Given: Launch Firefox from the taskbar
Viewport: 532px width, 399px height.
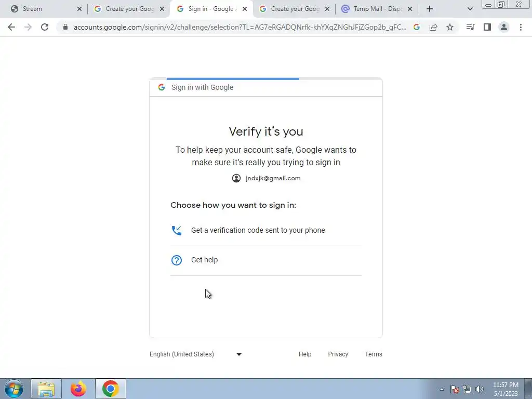Looking at the screenshot, I should pos(78,389).
